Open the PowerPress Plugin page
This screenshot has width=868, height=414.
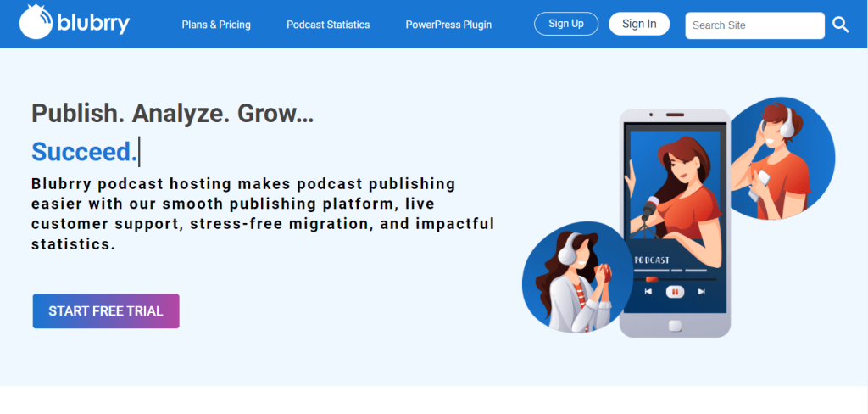(x=448, y=25)
